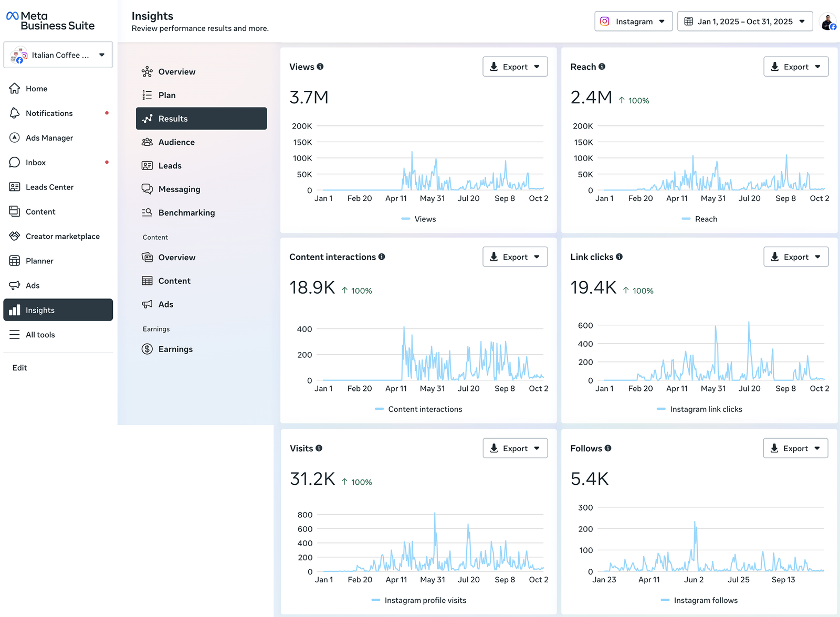
Task: Open Notifications bell in sidebar
Action: [15, 113]
